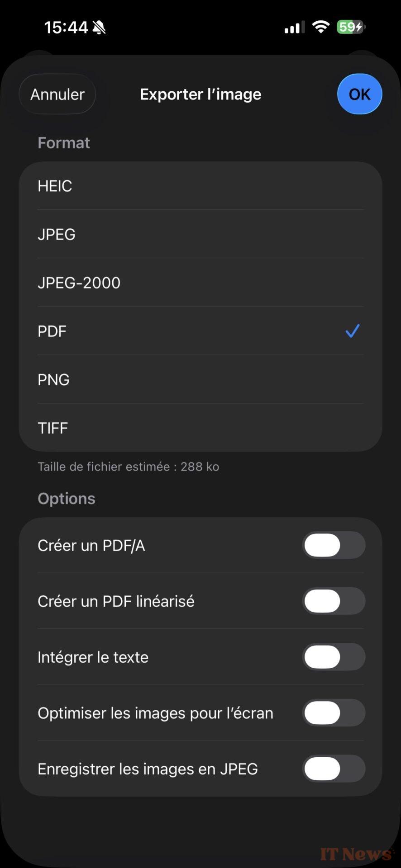Turn on Intégrer le texte switch
The image size is (401, 868).
(x=334, y=657)
